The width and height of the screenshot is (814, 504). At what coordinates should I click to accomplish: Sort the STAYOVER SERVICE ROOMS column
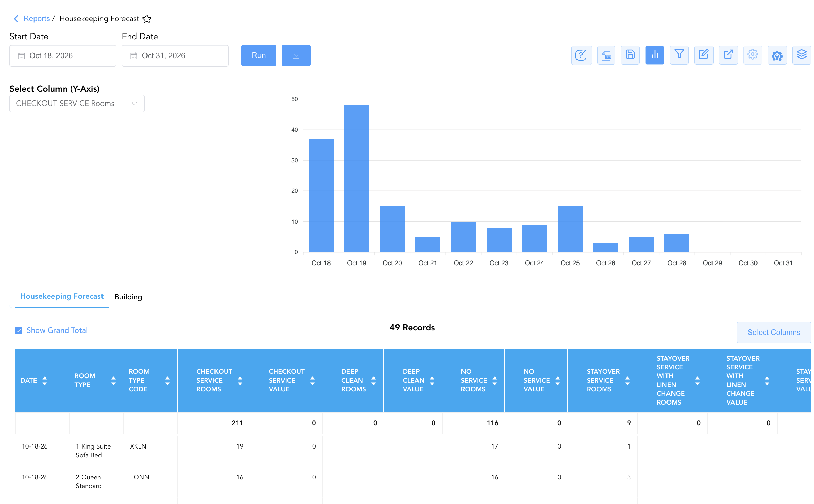[x=627, y=381]
